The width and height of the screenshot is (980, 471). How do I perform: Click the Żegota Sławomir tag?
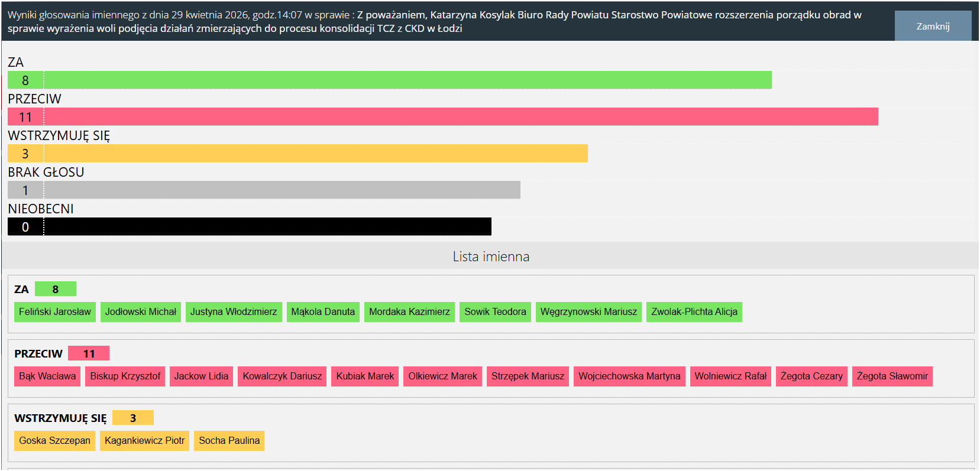click(x=892, y=376)
